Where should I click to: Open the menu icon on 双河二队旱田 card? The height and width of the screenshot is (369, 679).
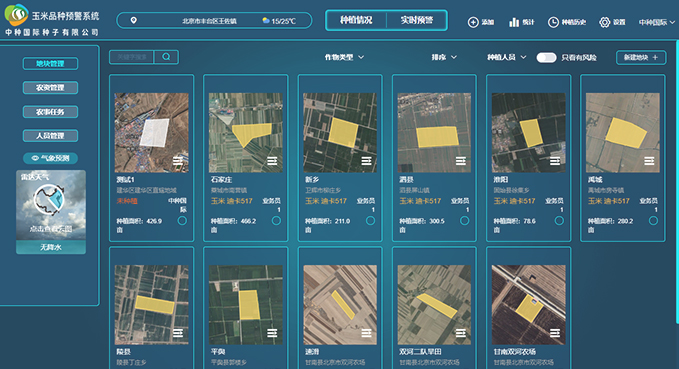(x=461, y=333)
